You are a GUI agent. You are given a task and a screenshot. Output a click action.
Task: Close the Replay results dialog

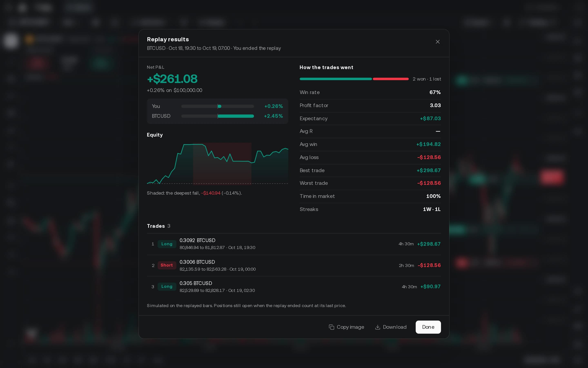438,42
